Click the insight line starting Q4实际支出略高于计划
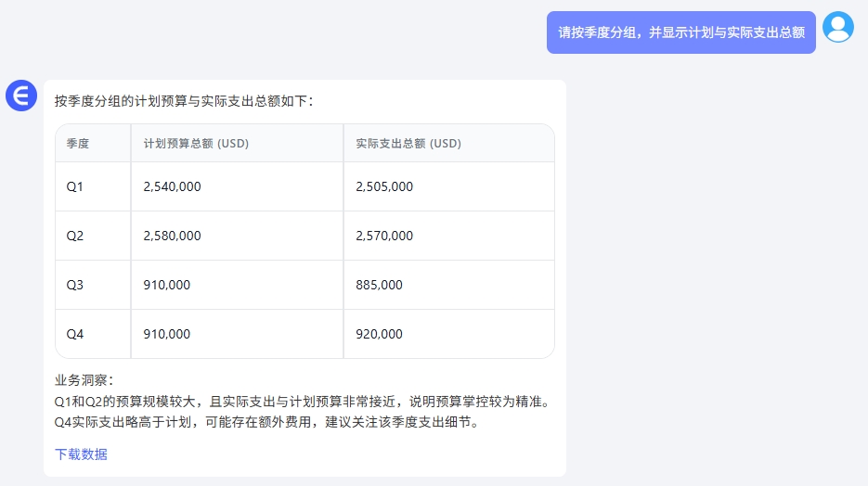The width and height of the screenshot is (868, 486). point(268,422)
